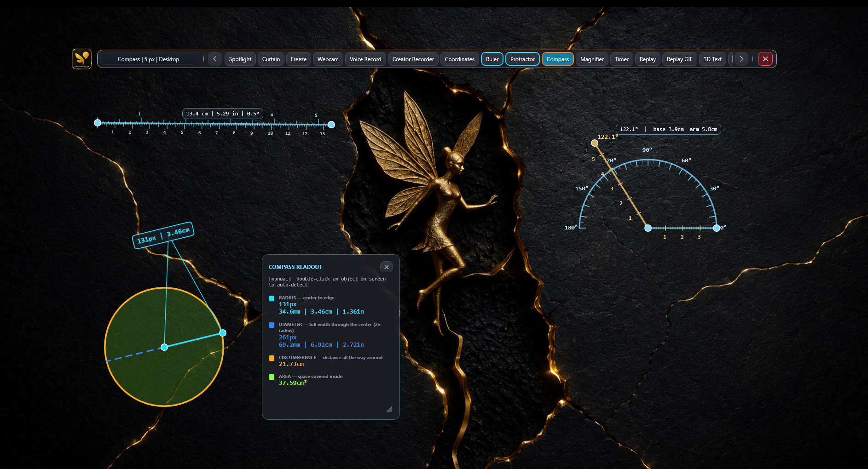868x469 pixels.
Task: Grab the Compass Readout resize grip
Action: click(389, 409)
